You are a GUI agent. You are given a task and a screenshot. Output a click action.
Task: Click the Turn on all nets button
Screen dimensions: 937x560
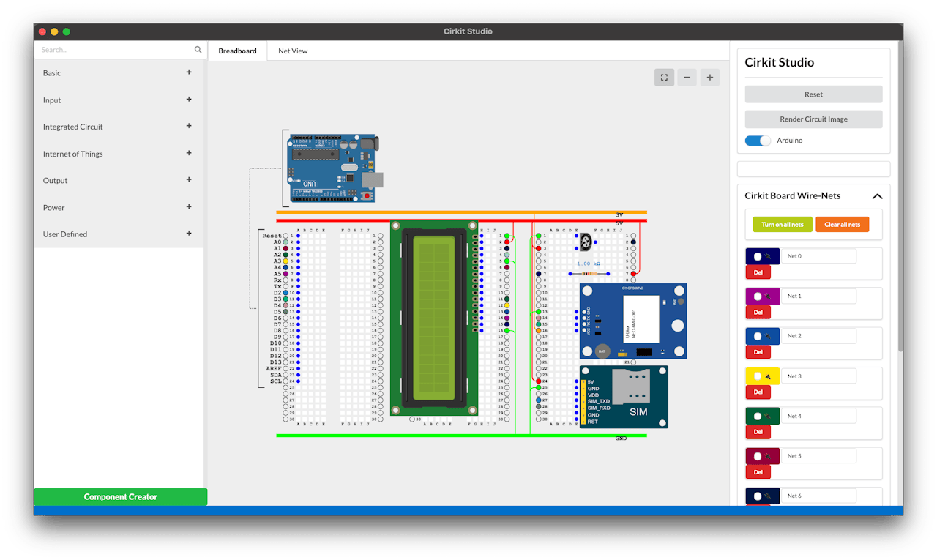(x=782, y=224)
